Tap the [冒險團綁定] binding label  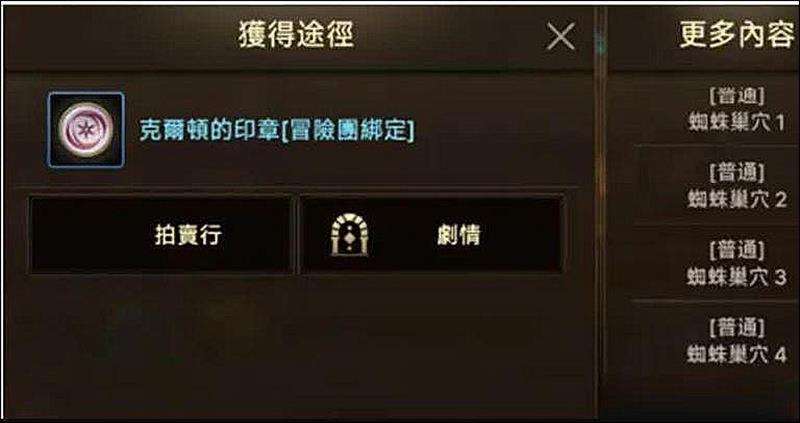347,132
